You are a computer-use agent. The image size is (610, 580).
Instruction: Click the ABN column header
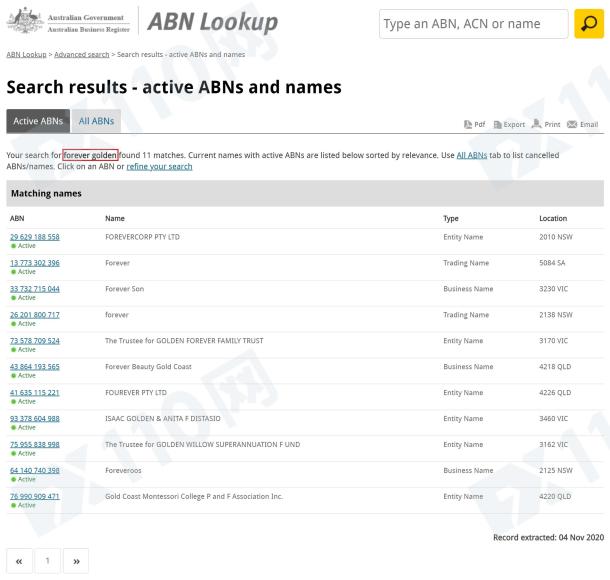(x=17, y=219)
